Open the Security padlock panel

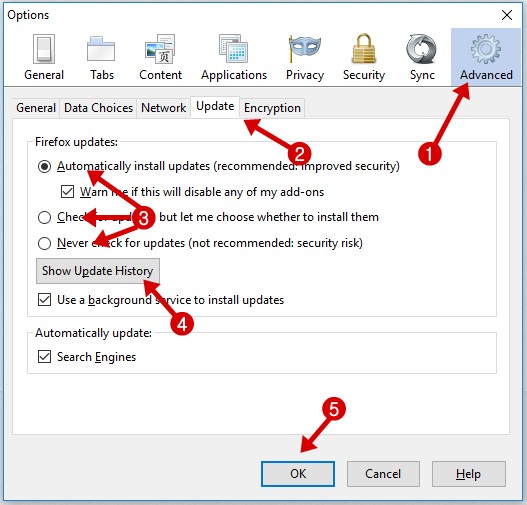(364, 57)
